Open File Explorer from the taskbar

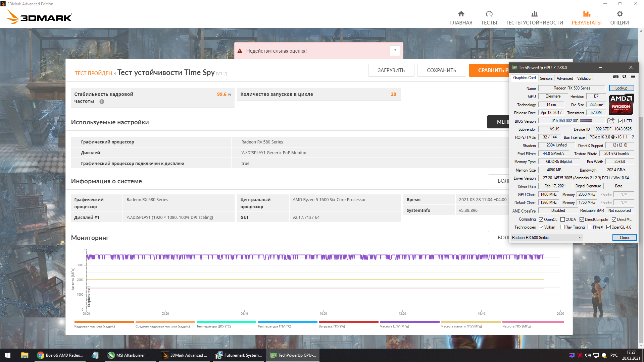(24, 355)
